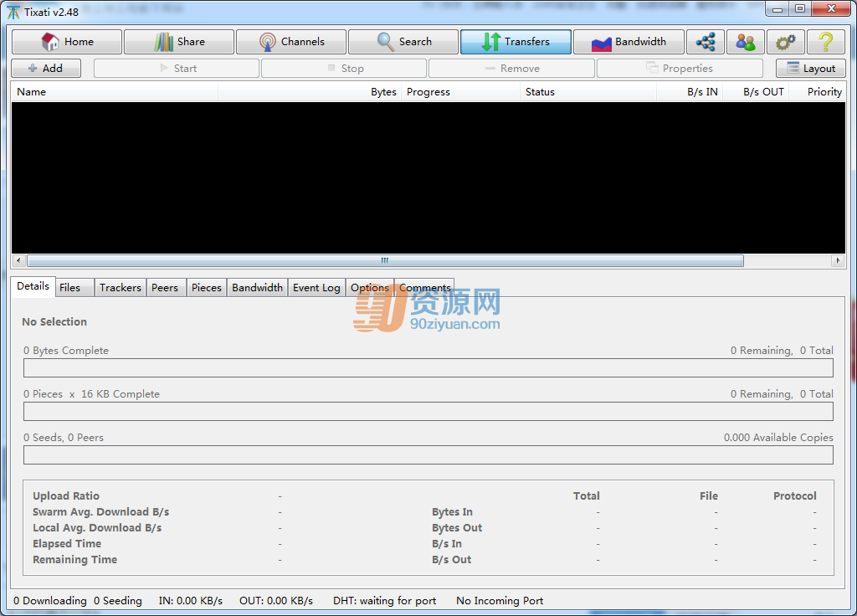Open the Home section
The height and width of the screenshot is (616, 857).
tap(67, 42)
